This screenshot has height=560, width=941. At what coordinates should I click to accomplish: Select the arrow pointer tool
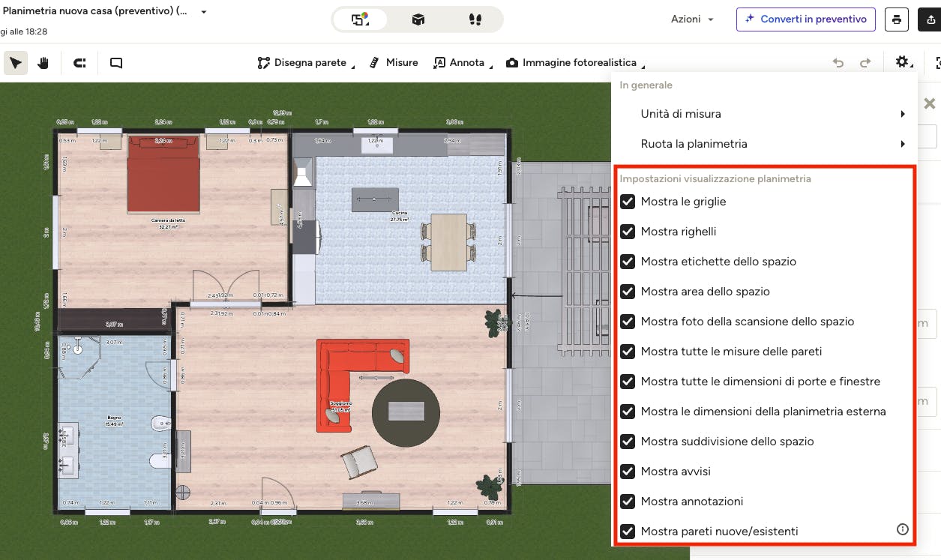16,63
